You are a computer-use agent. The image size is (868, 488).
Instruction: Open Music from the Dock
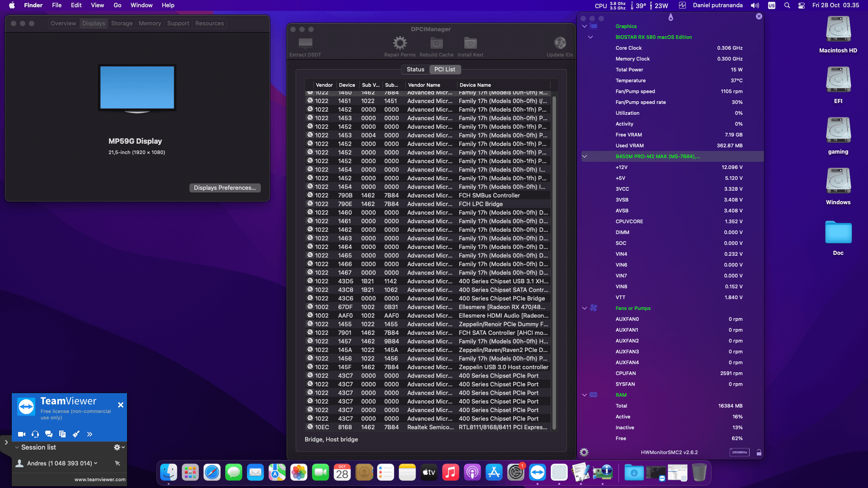[x=451, y=473]
